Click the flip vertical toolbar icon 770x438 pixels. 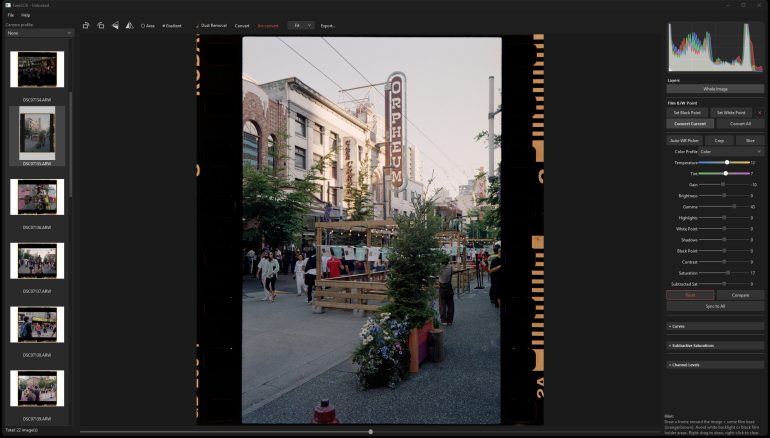coord(115,26)
